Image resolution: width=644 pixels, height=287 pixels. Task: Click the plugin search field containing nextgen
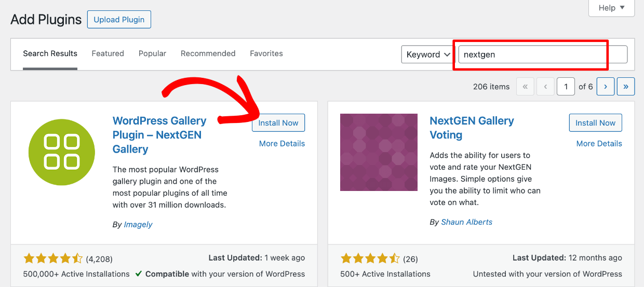542,54
